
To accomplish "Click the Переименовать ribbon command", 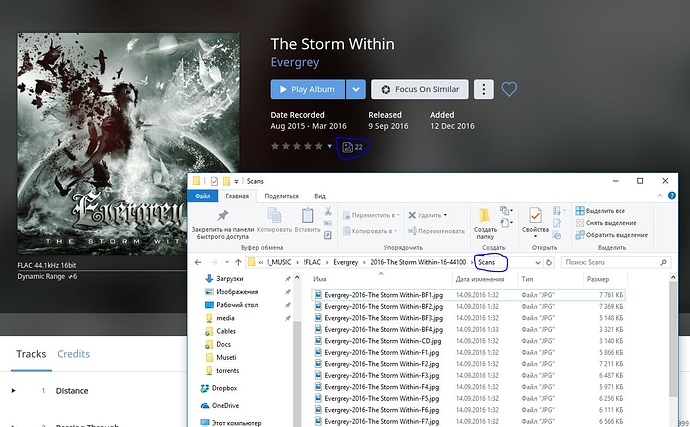I will click(x=436, y=231).
